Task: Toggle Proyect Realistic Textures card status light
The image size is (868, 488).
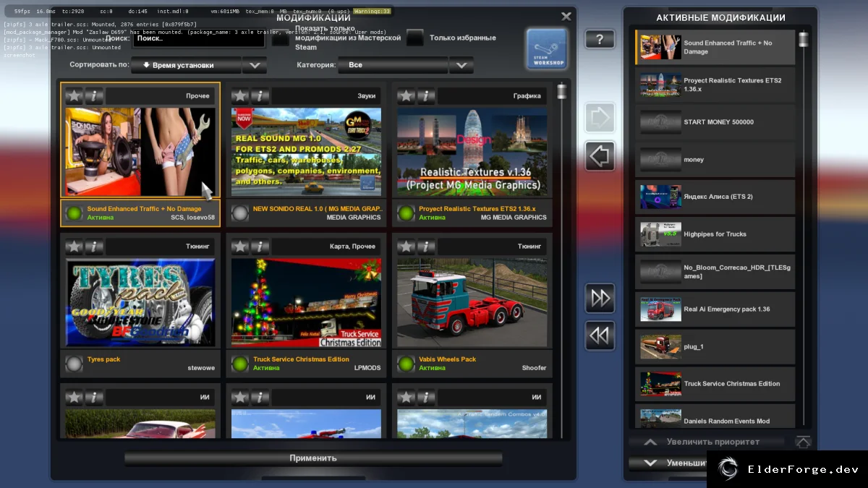Action: click(x=406, y=213)
